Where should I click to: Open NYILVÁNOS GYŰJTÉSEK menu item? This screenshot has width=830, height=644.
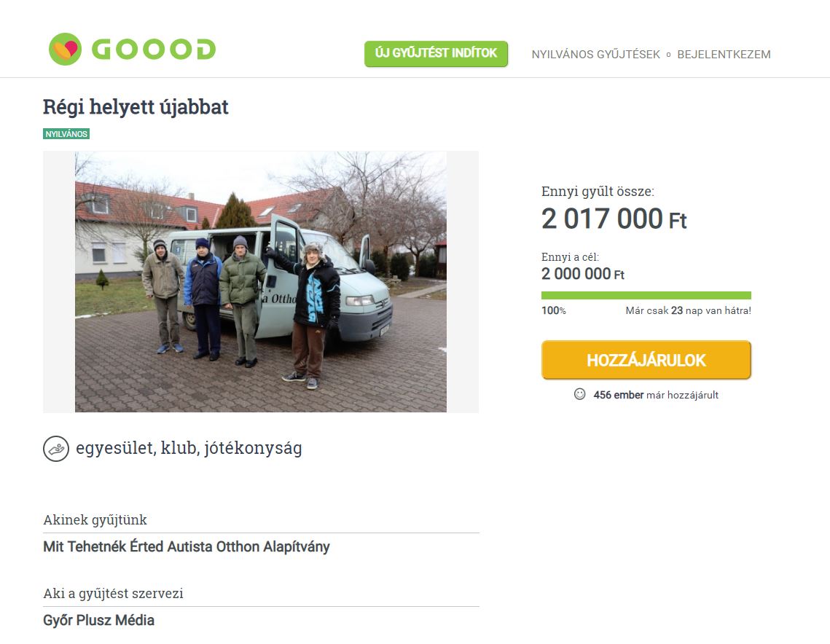tap(595, 55)
